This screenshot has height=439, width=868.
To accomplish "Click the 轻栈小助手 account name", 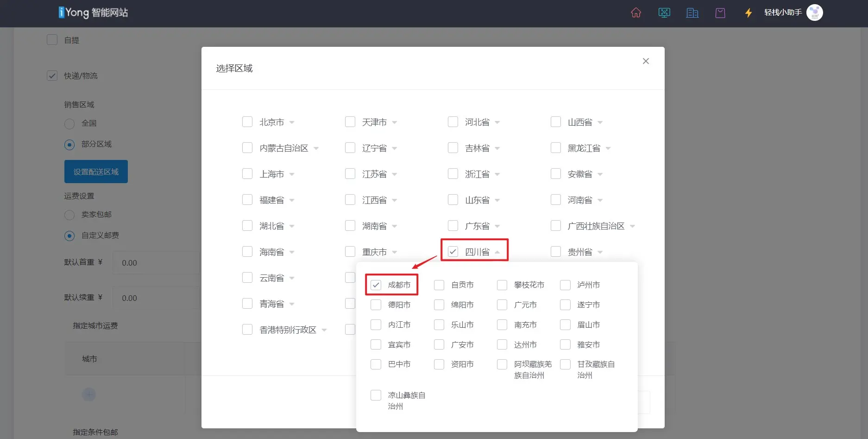I will (x=783, y=13).
